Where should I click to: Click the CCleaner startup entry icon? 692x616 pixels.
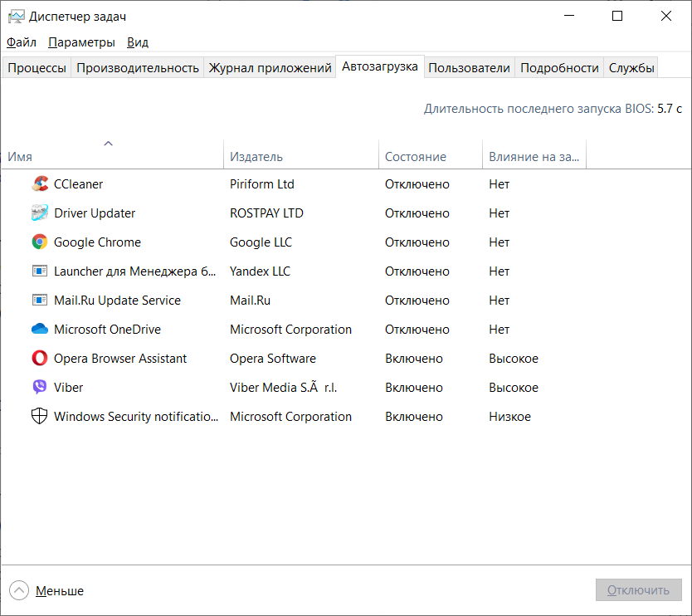(40, 184)
